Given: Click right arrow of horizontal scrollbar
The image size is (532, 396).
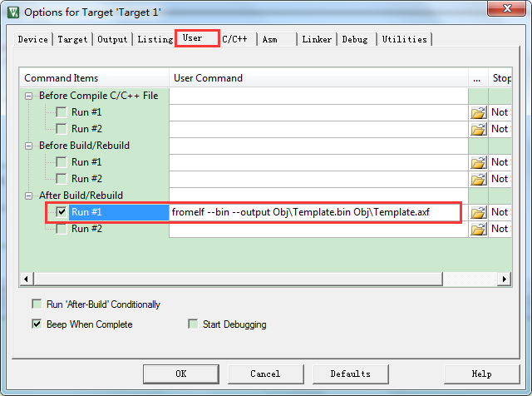Looking at the screenshot, I should [x=505, y=280].
